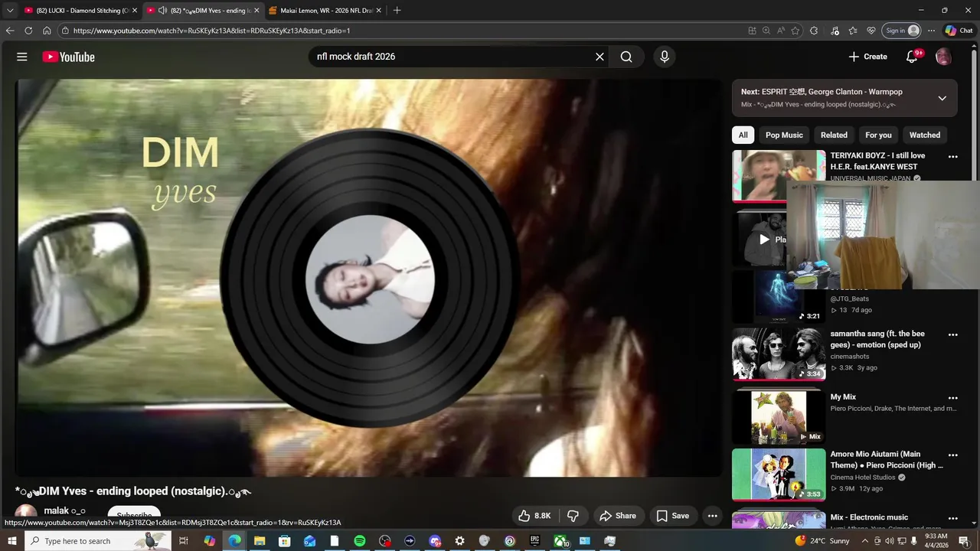Open Cinema Hotel Studios channel name
This screenshot has height=551, width=980.
[863, 478]
